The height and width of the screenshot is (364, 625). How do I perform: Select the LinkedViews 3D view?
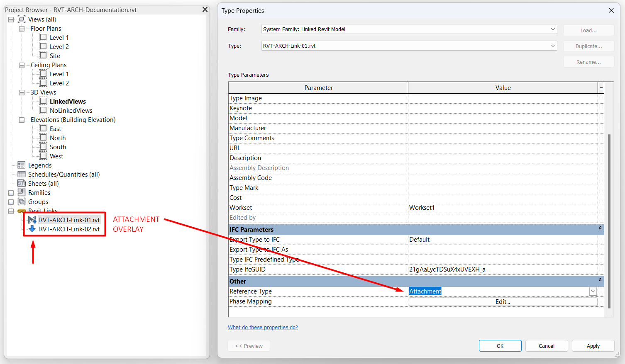coord(68,101)
